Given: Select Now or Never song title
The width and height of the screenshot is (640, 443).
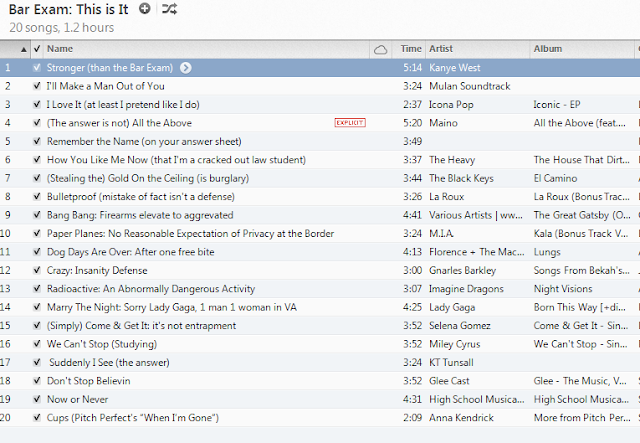Looking at the screenshot, I should coord(78,399).
